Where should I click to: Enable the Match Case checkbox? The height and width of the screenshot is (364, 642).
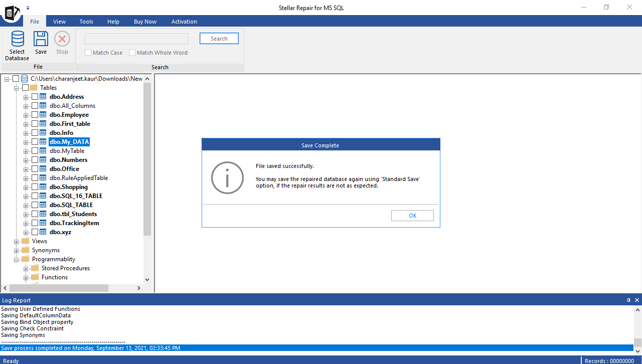click(88, 53)
